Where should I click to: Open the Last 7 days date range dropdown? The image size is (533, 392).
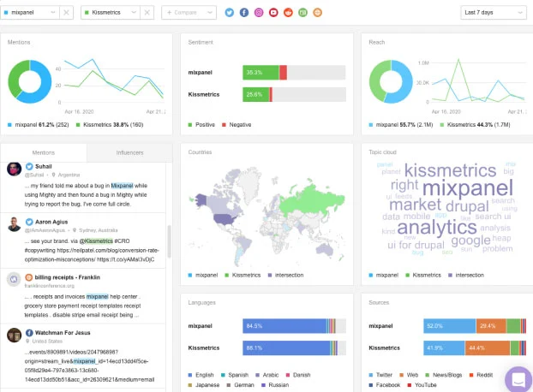(494, 13)
